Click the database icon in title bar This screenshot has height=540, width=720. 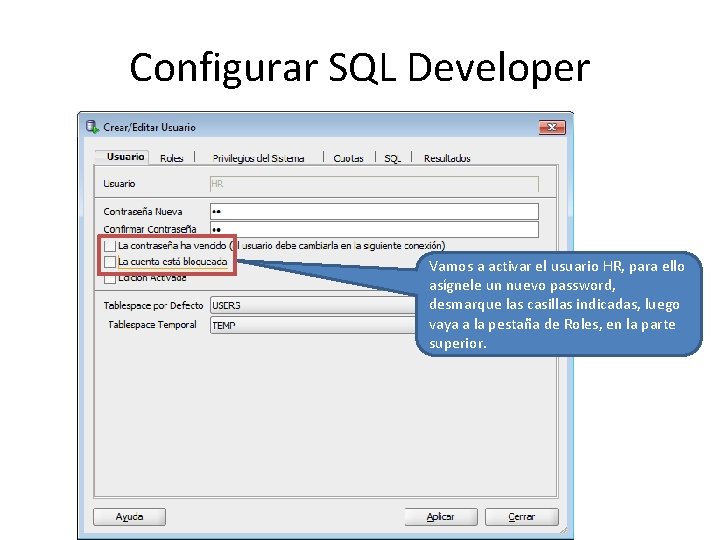pos(92,127)
